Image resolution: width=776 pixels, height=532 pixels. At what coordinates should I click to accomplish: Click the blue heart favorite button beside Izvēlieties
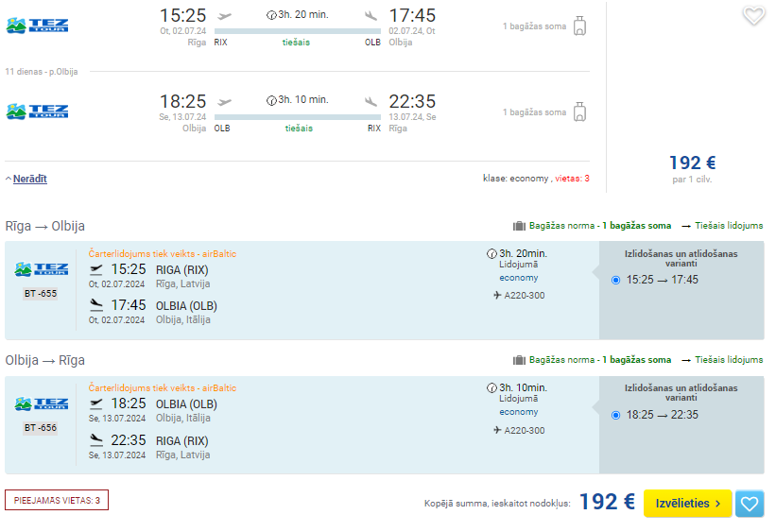750,504
